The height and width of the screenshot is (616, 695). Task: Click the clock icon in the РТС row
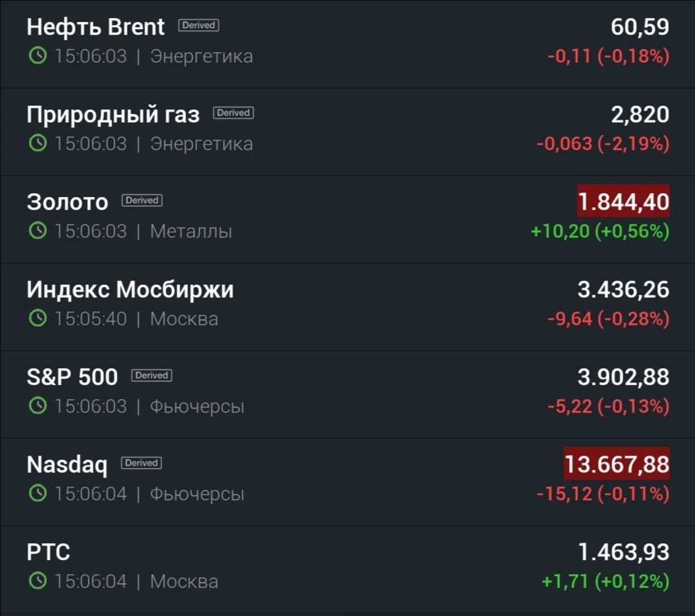[x=38, y=581]
